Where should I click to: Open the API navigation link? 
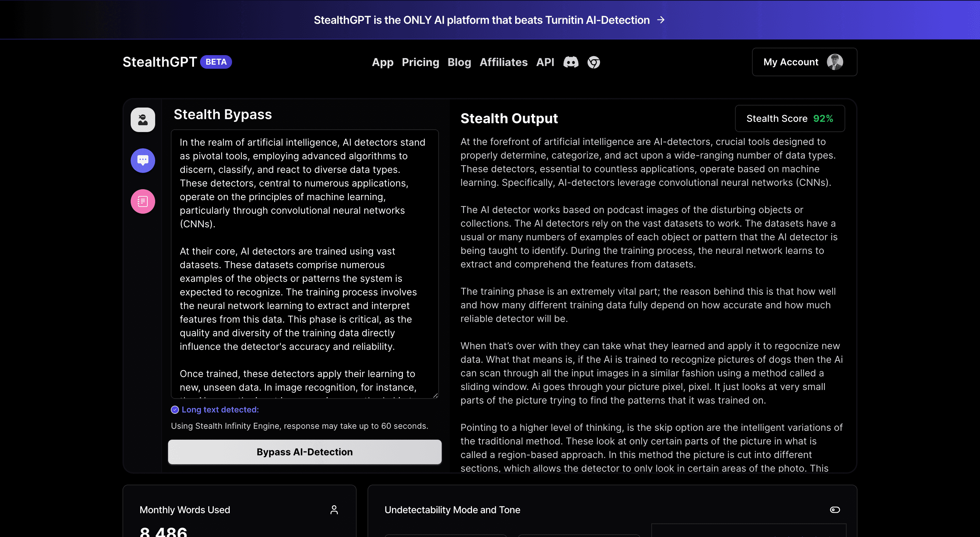pos(545,62)
